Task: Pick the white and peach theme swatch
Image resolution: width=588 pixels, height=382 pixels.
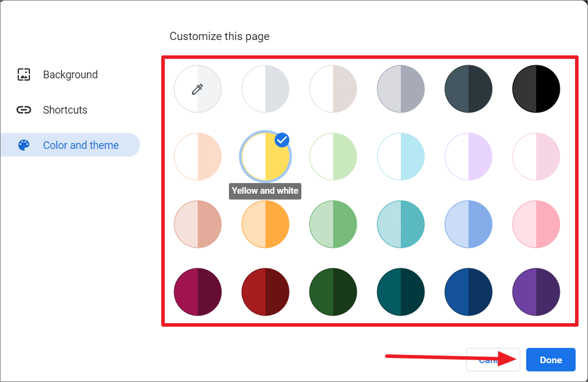Action: (198, 157)
